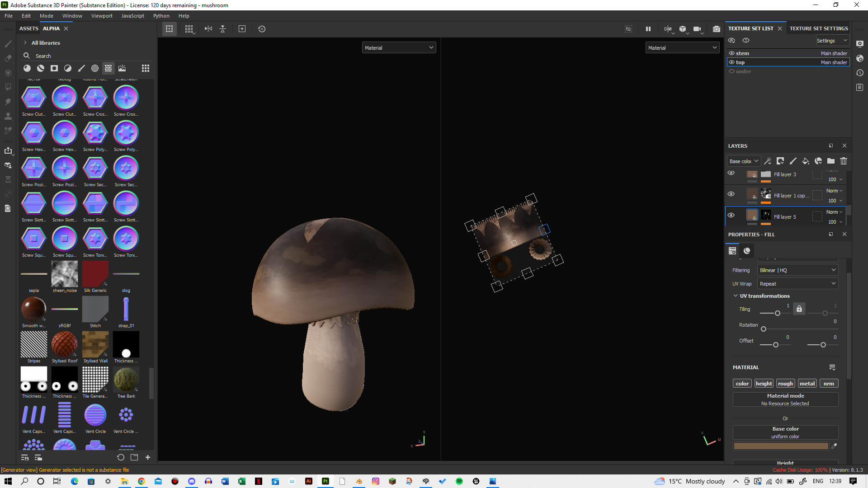Collapse the UV transformations section
This screenshot has width=868, height=488.
[x=736, y=296]
